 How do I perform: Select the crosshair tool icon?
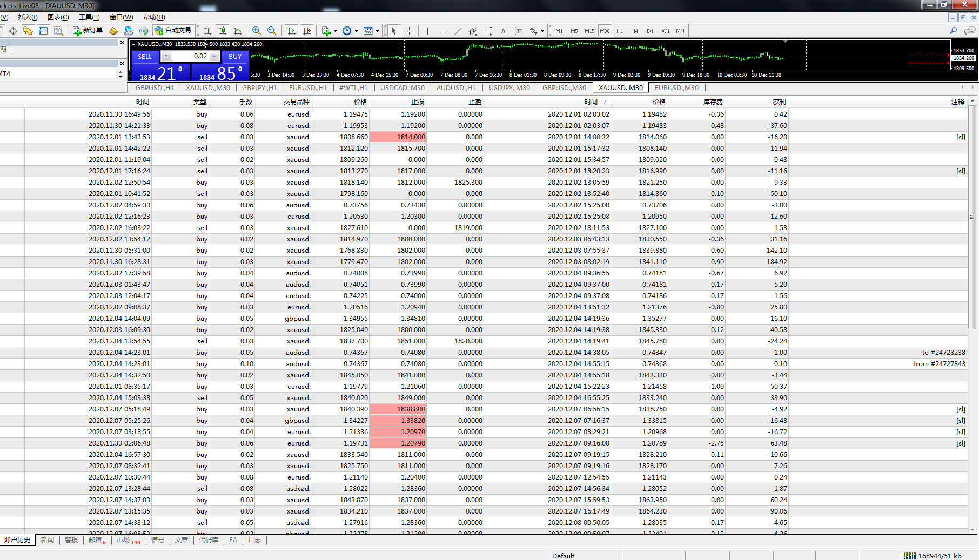click(409, 31)
